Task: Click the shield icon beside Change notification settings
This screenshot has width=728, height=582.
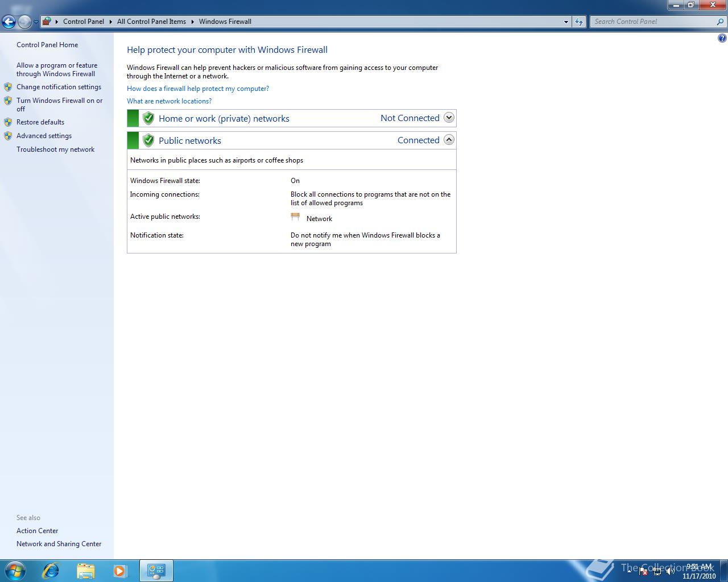Action: pos(8,86)
